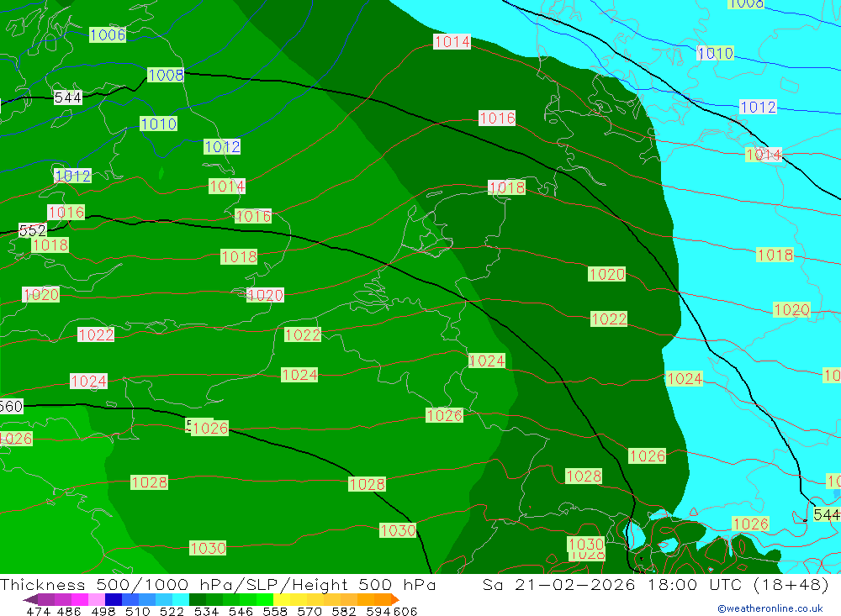The height and width of the screenshot is (616, 841).
Task: Click the blue 1008 label beside 544 contour
Action: (x=166, y=75)
